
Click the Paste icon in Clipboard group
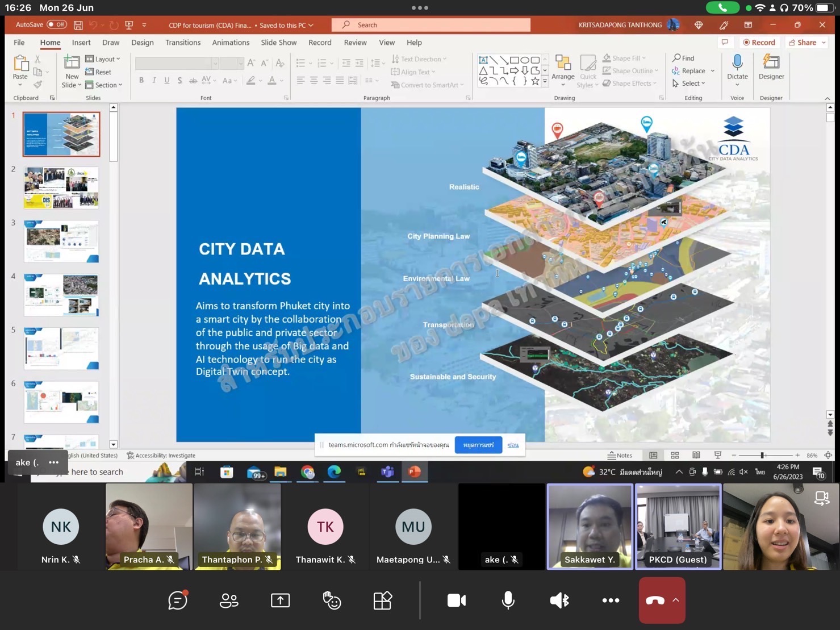click(x=20, y=64)
